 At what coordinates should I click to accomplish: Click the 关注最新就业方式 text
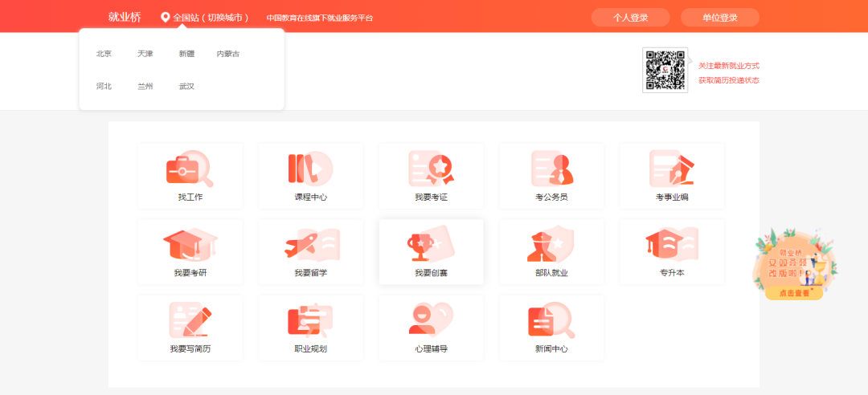(x=728, y=66)
